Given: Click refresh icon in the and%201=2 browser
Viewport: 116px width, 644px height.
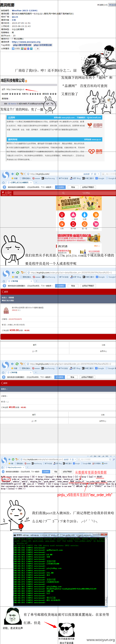Looking at the screenshot, I should [x=17, y=364].
